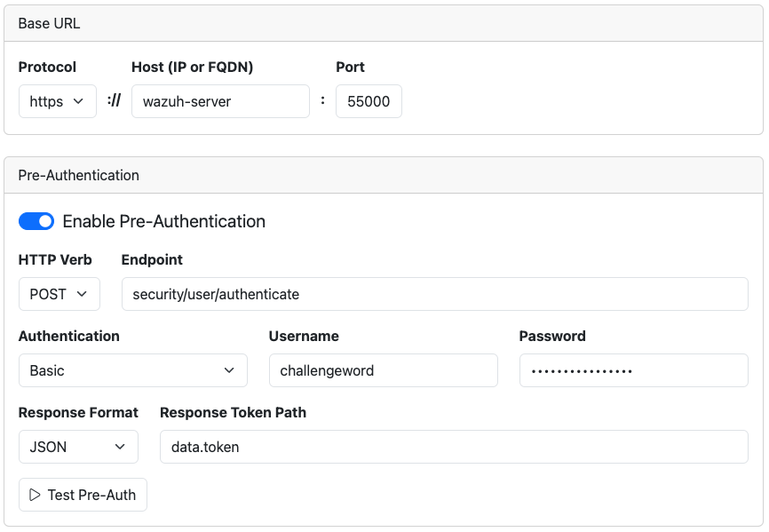
Task: Open the Protocol https dropdown
Action: point(58,101)
